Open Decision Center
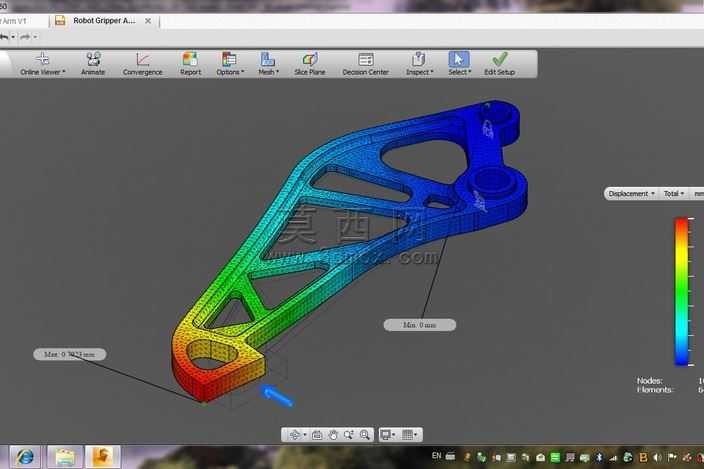 [365, 63]
